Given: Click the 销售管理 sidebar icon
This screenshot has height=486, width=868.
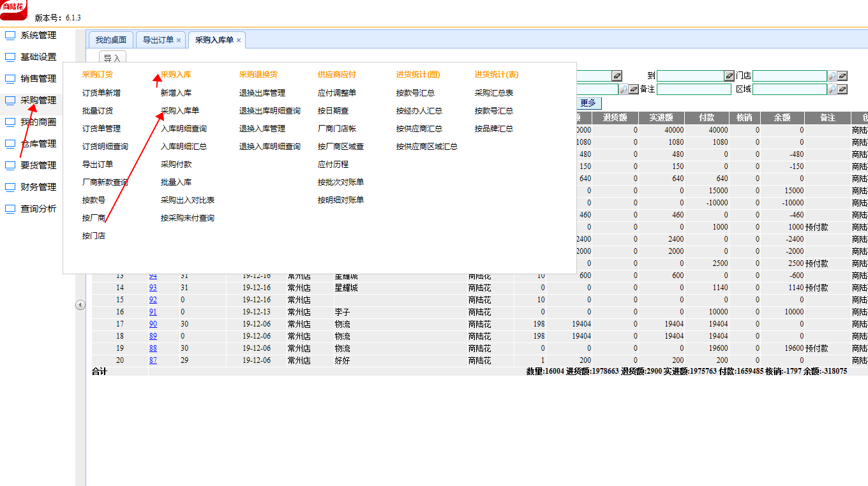Looking at the screenshot, I should coord(10,79).
